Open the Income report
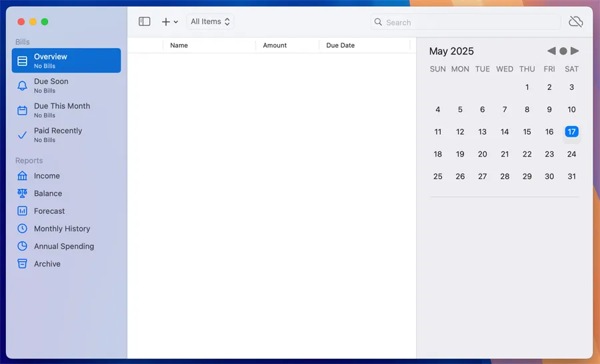 pyautogui.click(x=47, y=176)
